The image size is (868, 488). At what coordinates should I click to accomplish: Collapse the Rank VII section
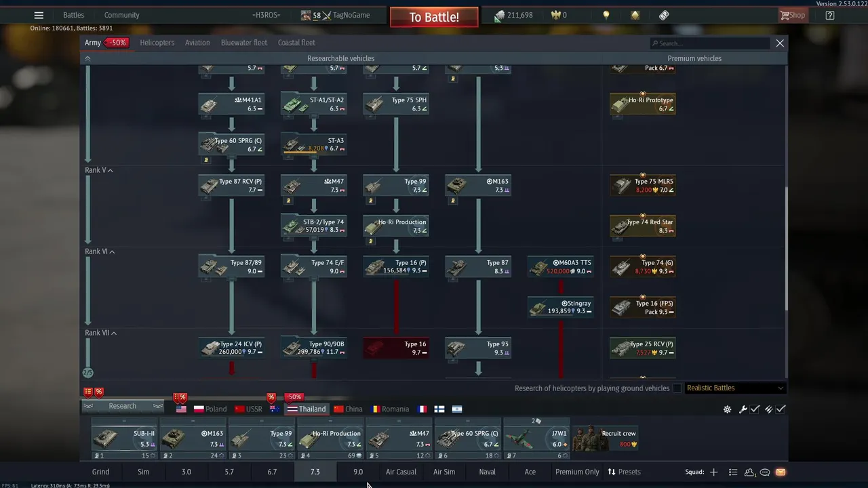101,333
